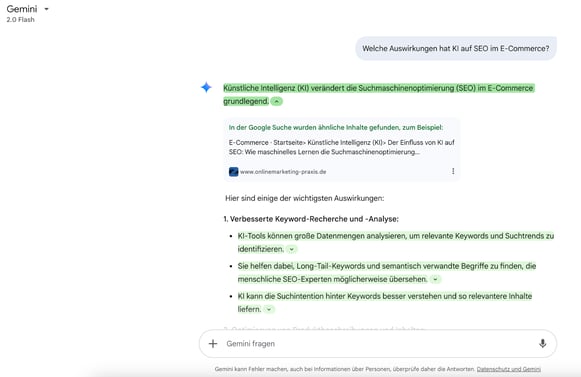Select the user prompt bubble about KI and SEO
The image size is (581, 377).
(x=456, y=49)
